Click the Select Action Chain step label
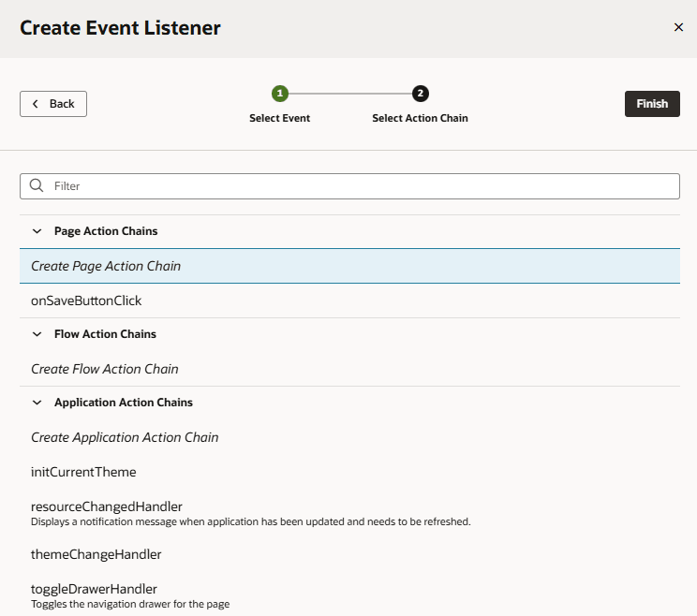The image size is (697, 616). 420,118
